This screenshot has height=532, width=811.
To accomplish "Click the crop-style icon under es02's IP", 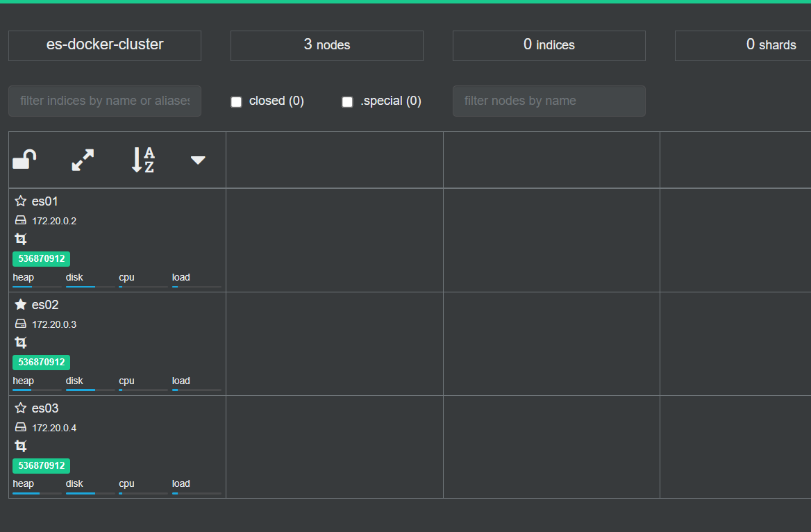I will coord(21,342).
